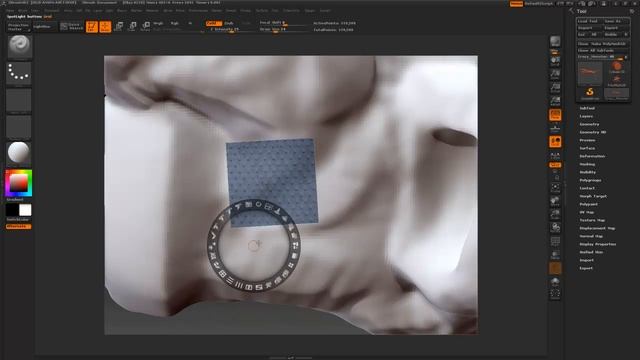
Task: Click the right shelf Move view icon
Action: pos(555,201)
